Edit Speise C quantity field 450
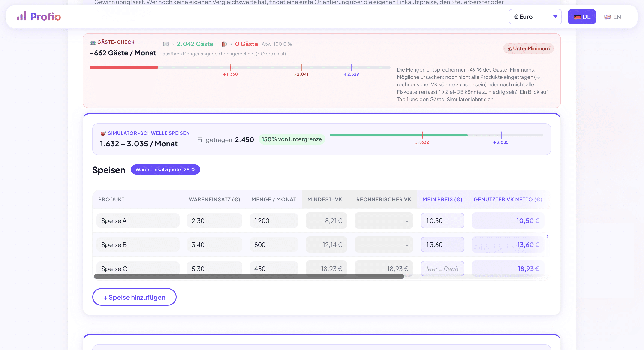This screenshot has height=350, width=644. pyautogui.click(x=274, y=268)
